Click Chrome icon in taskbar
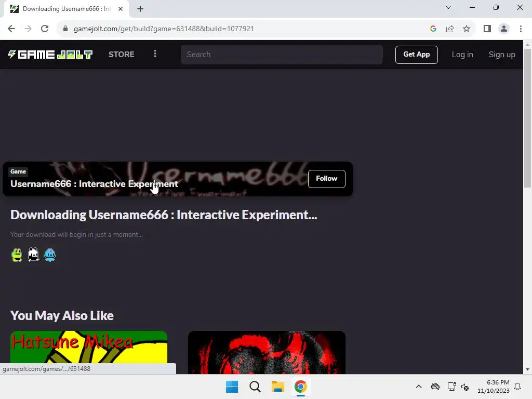This screenshot has height=399, width=532. (x=300, y=387)
